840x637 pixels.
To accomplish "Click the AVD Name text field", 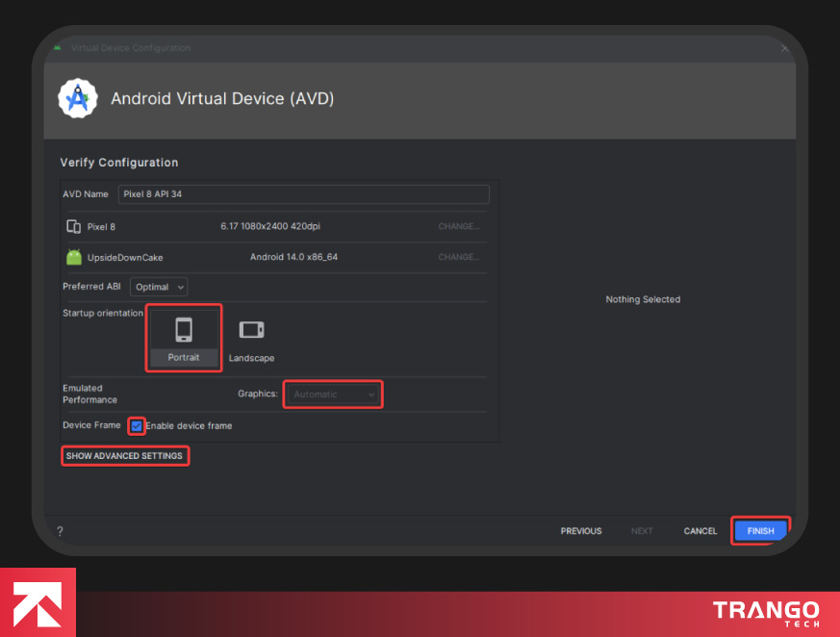I will 303,194.
